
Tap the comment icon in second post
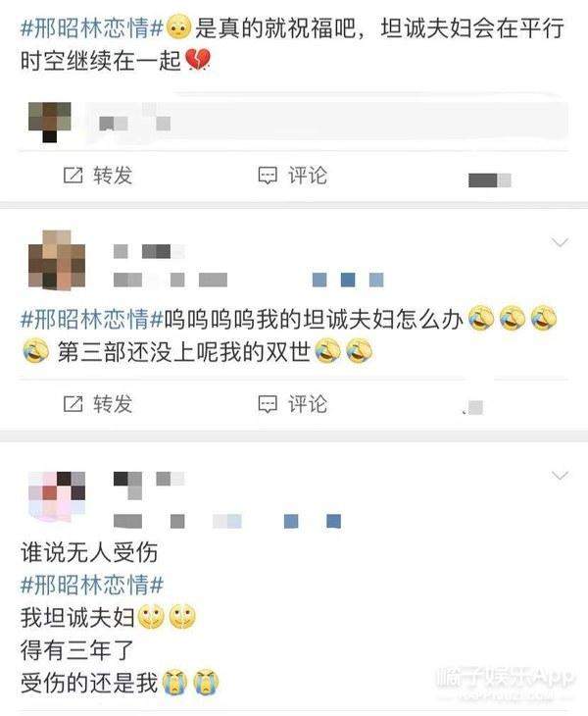[x=268, y=404]
